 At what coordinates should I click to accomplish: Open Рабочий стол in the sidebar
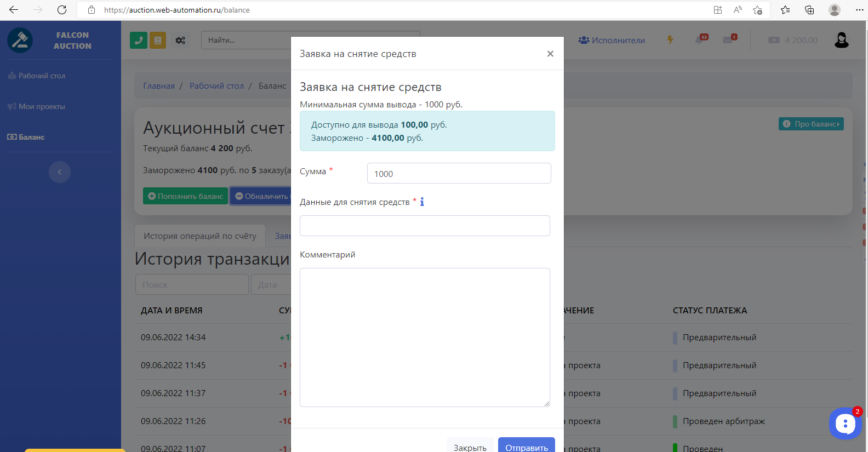point(42,76)
